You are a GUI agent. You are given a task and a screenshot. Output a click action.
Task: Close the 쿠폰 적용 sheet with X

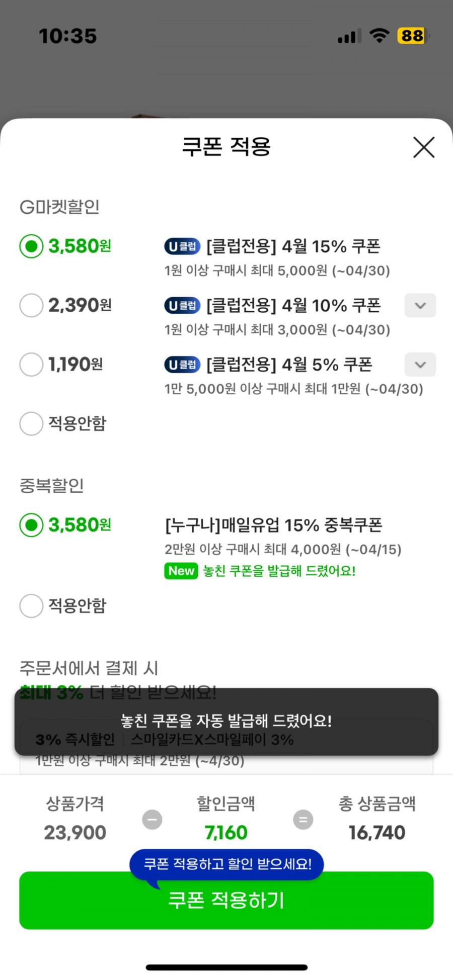pyautogui.click(x=424, y=147)
